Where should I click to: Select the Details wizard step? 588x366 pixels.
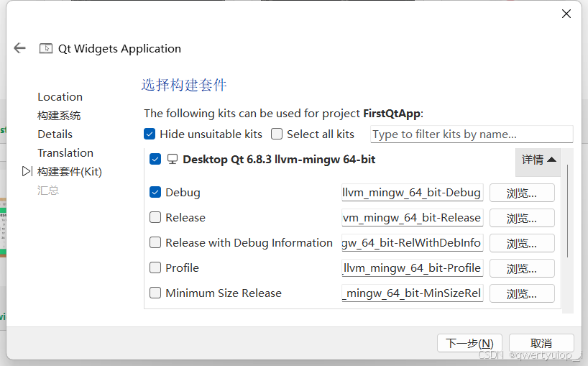[x=55, y=134]
